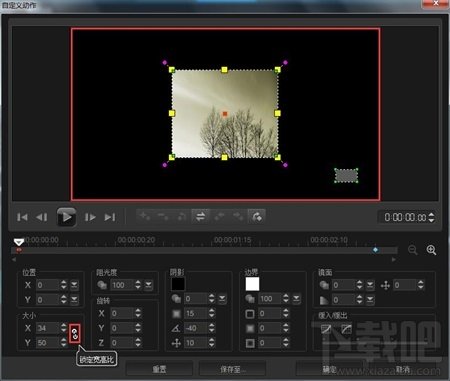The height and width of the screenshot is (381, 450).
Task: Open the white border color swatch
Action: click(252, 284)
